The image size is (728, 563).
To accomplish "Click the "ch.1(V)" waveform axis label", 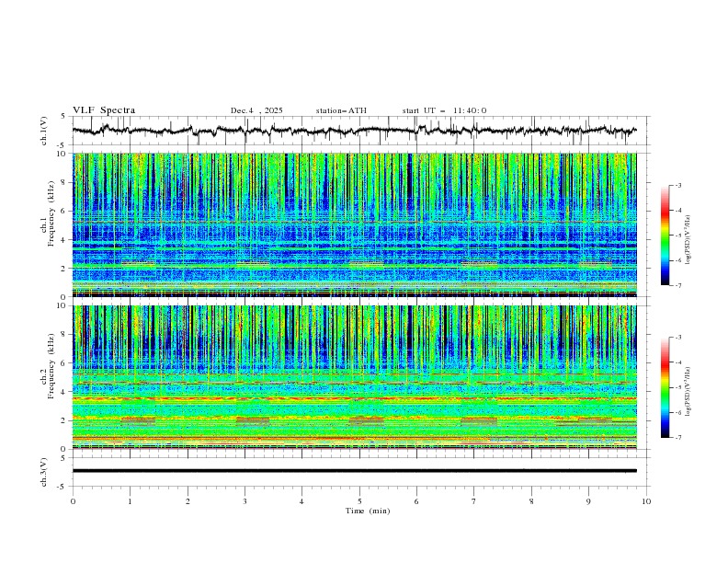I will (x=44, y=131).
